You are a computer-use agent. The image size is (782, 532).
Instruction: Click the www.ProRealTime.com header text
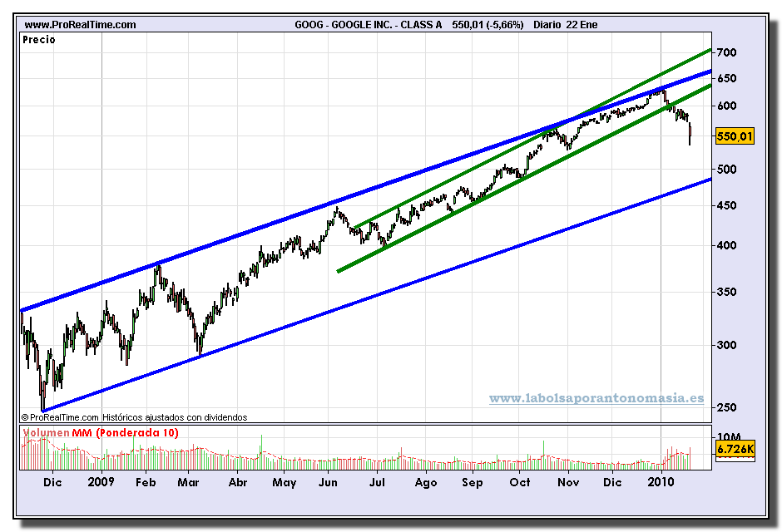[x=80, y=24]
